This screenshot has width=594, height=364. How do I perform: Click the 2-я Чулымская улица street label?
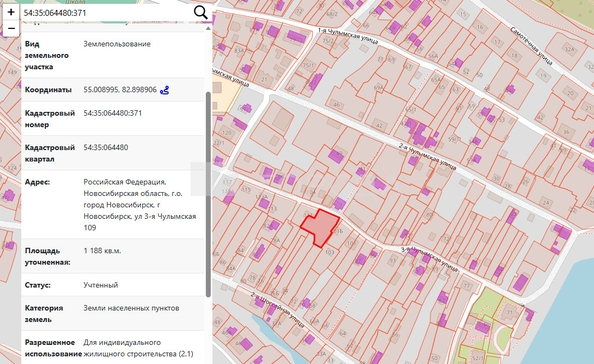coord(427,157)
